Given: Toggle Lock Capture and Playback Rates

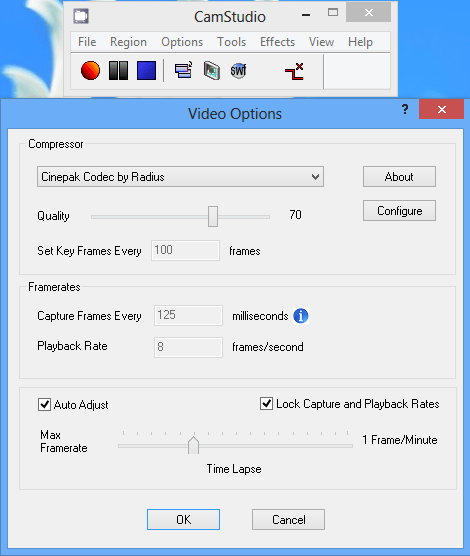Looking at the screenshot, I should coord(266,404).
